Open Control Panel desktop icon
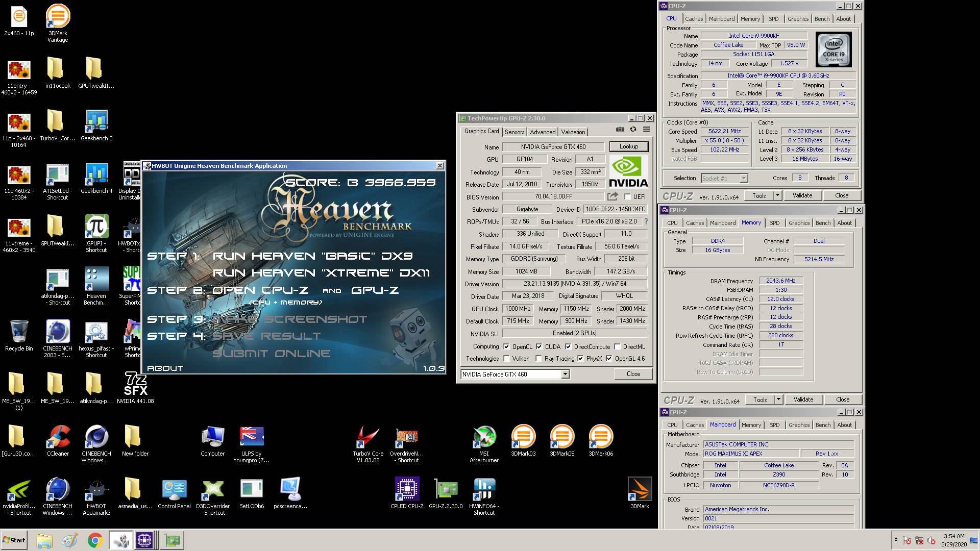Viewport: 980px width, 551px height. [174, 493]
